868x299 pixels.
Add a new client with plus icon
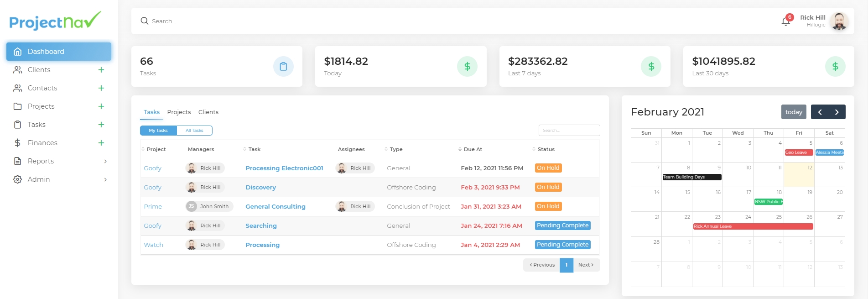pyautogui.click(x=101, y=70)
